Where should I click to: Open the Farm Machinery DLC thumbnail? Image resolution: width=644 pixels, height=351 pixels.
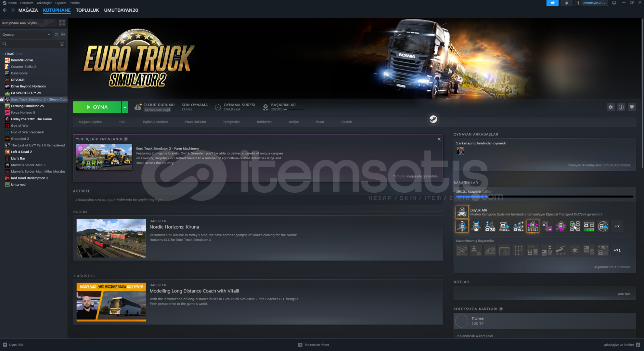[x=104, y=157]
